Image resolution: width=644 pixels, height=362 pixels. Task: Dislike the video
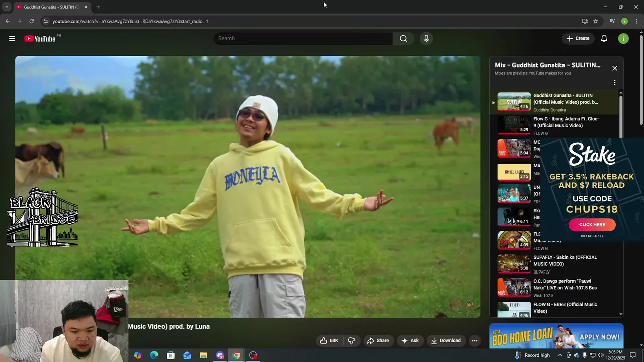point(351,341)
